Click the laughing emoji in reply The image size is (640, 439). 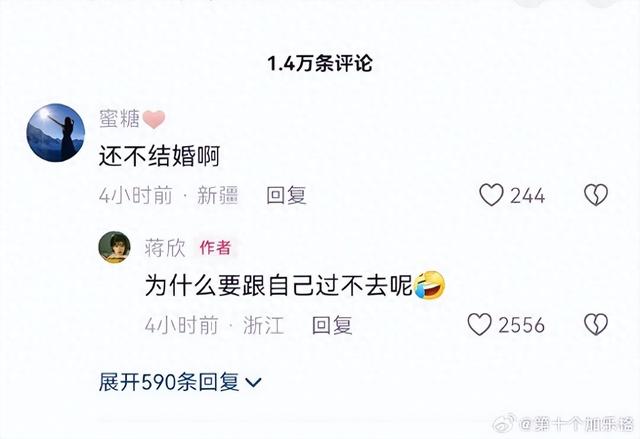coord(429,285)
